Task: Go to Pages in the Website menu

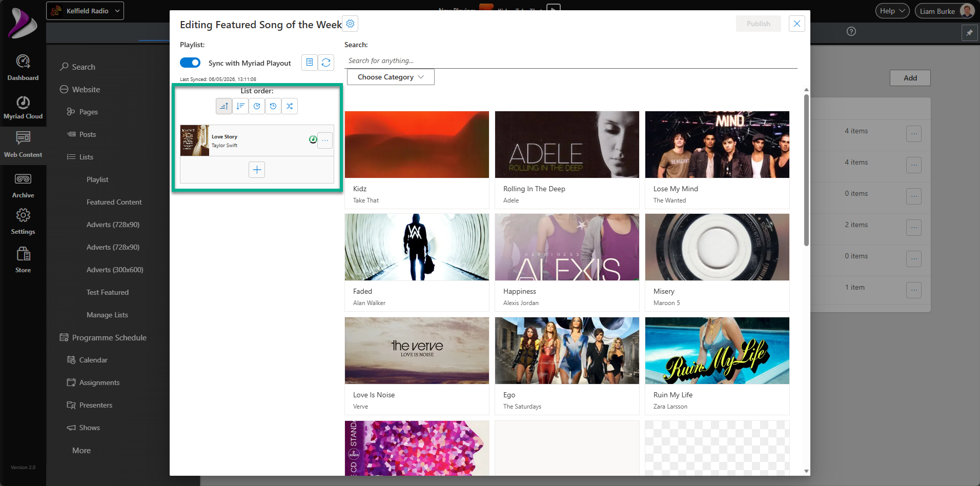Action: [x=83, y=112]
